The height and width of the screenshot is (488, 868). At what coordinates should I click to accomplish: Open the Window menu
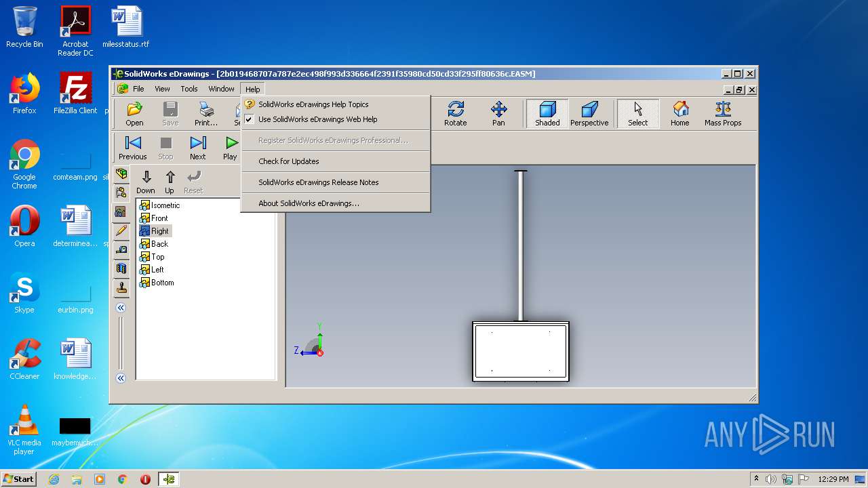(x=221, y=89)
